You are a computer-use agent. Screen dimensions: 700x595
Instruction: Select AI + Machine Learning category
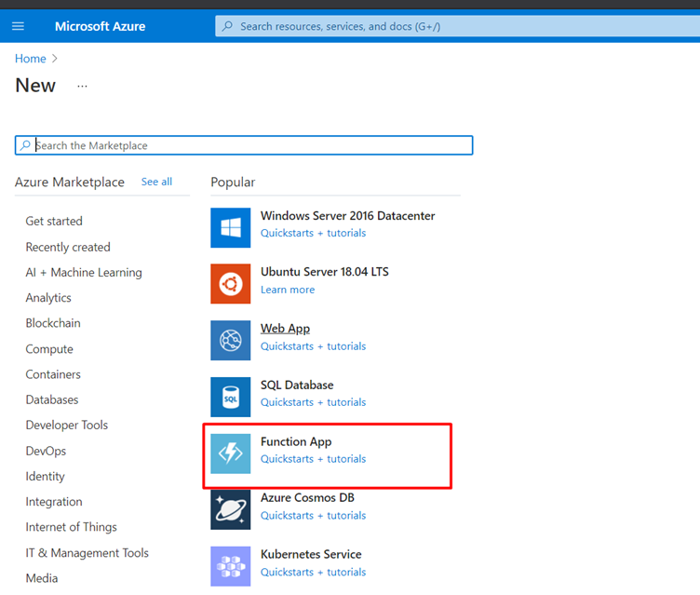[x=84, y=273]
